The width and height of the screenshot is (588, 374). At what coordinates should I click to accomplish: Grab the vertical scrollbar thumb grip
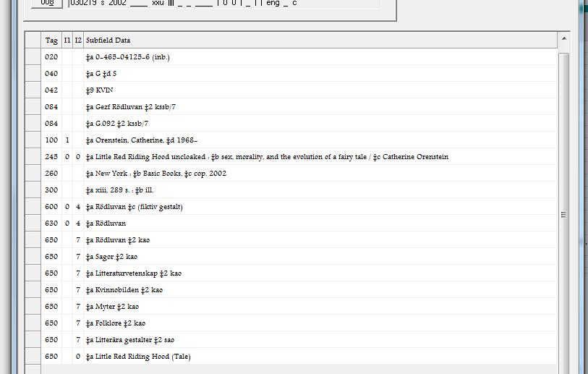click(563, 215)
